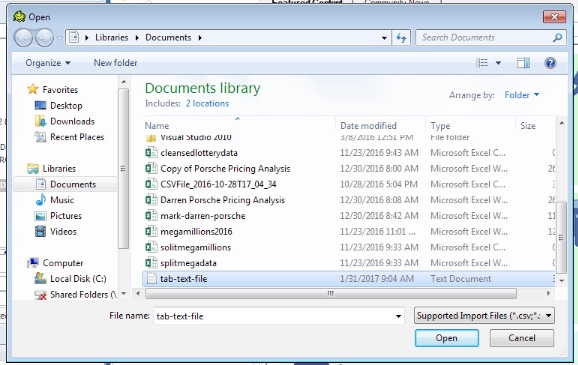Open recent locations dropdown beside navigation arrows

coord(59,38)
